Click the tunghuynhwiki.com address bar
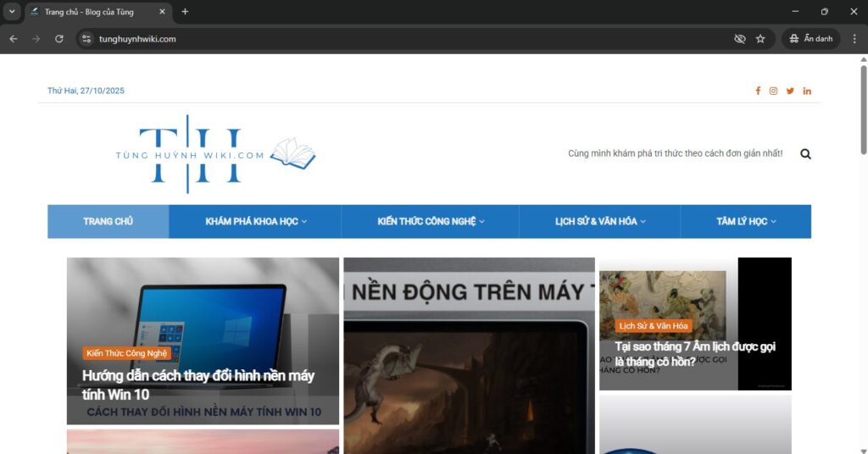This screenshot has width=868, height=454. (x=407, y=39)
